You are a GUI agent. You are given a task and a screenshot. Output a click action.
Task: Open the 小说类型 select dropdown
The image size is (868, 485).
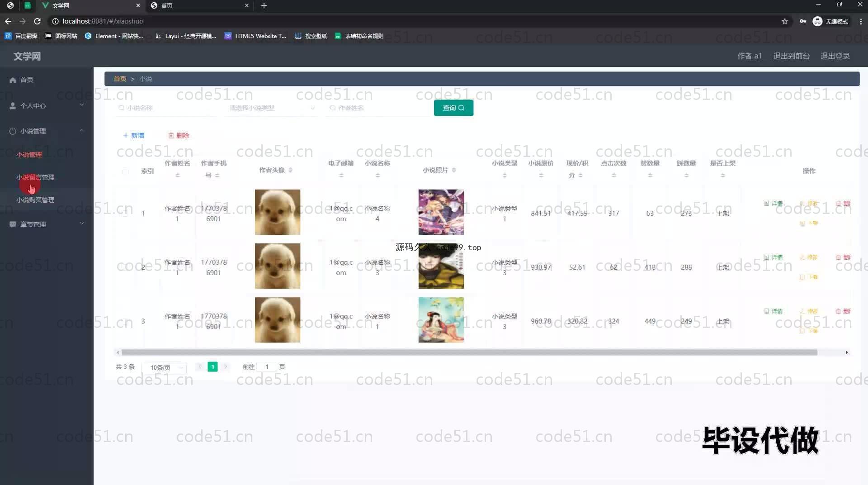[x=271, y=108]
